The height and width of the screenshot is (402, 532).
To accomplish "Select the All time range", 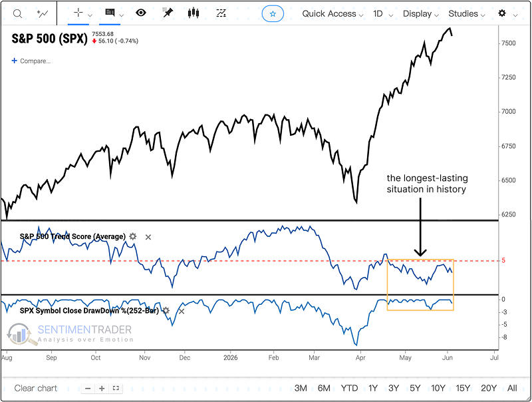I will [512, 388].
